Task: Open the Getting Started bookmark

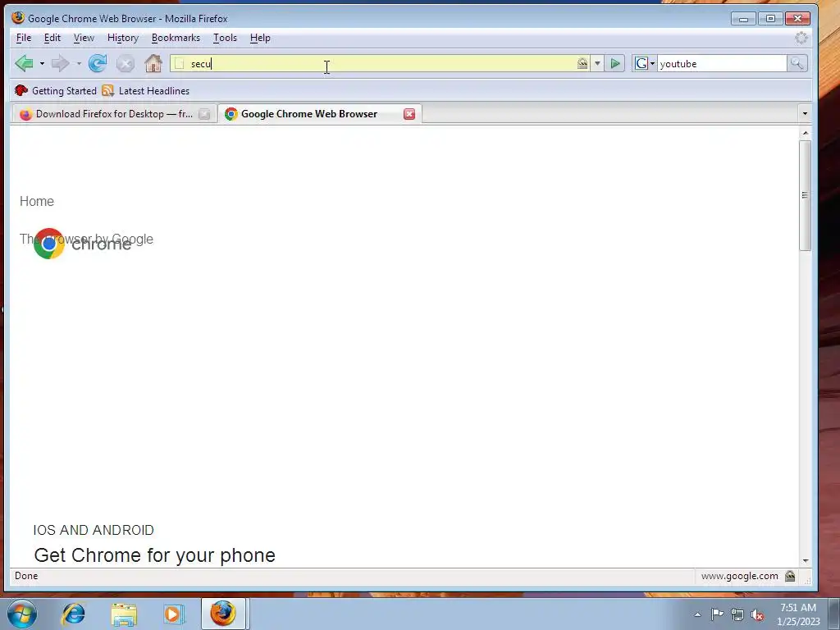Action: [56, 90]
